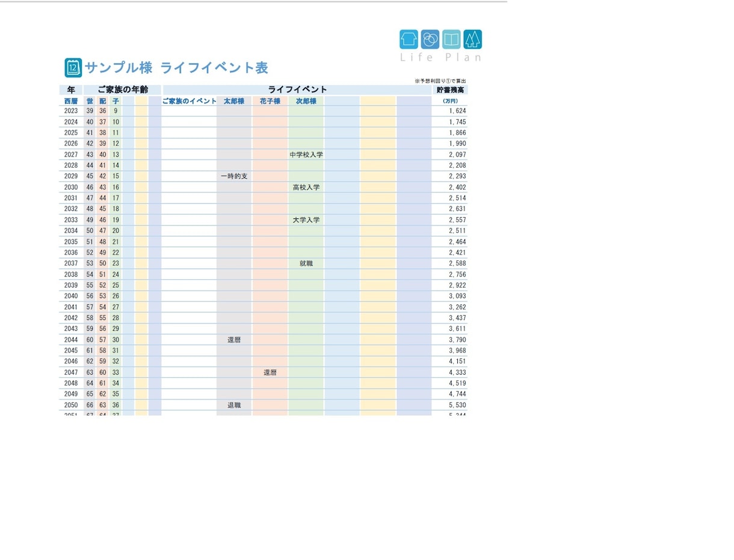Viewport: 734px width, 560px height.
Task: Click the 年 header cell
Action: click(x=71, y=90)
